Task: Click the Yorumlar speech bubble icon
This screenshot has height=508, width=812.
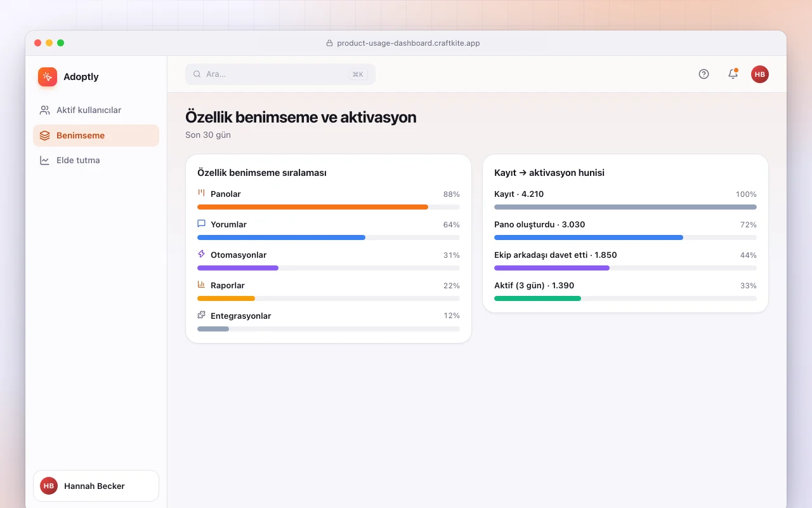Action: [201, 224]
